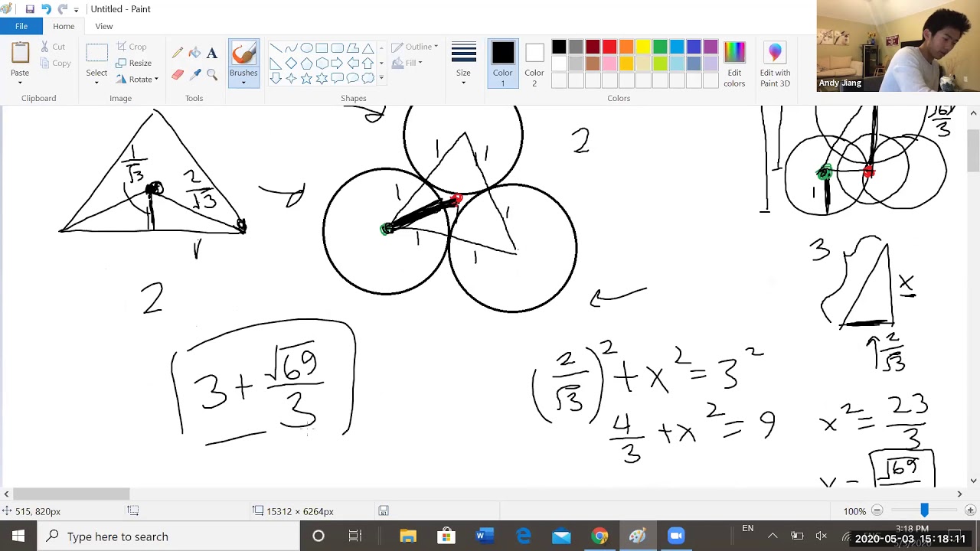Viewport: 980px width, 551px height.
Task: Open Task View in the taskbar
Action: 355,536
